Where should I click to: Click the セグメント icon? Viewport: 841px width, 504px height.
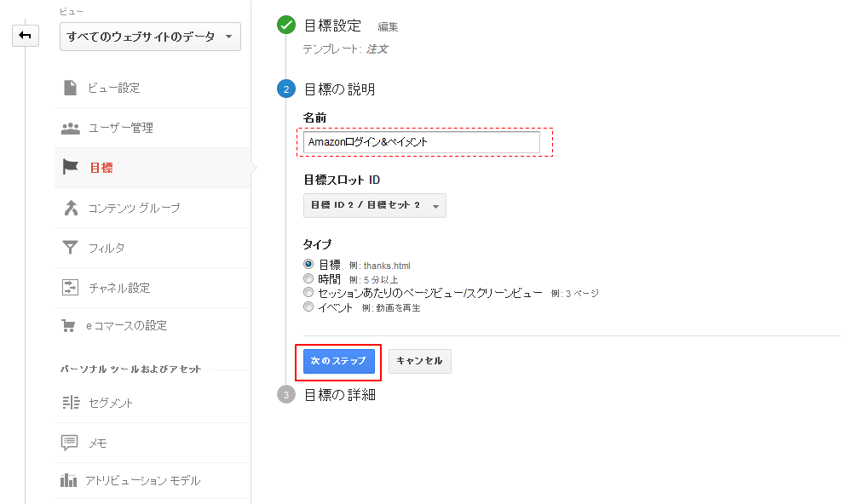tap(70, 402)
